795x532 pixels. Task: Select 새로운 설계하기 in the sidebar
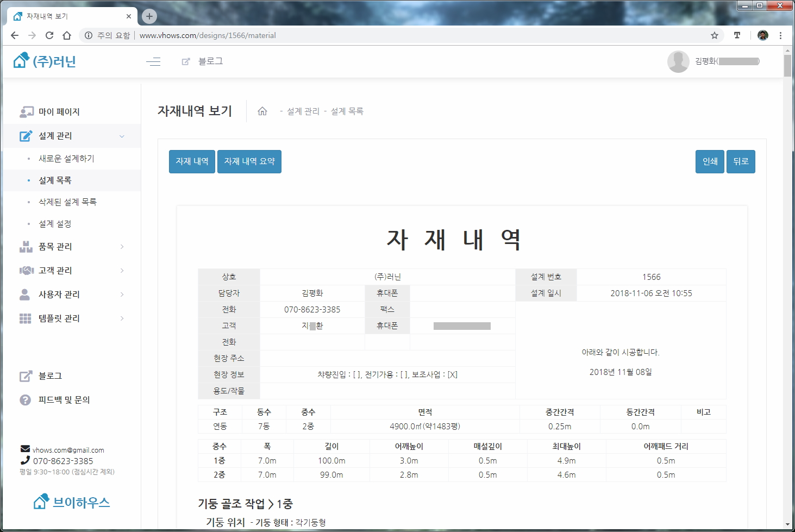coord(66,159)
